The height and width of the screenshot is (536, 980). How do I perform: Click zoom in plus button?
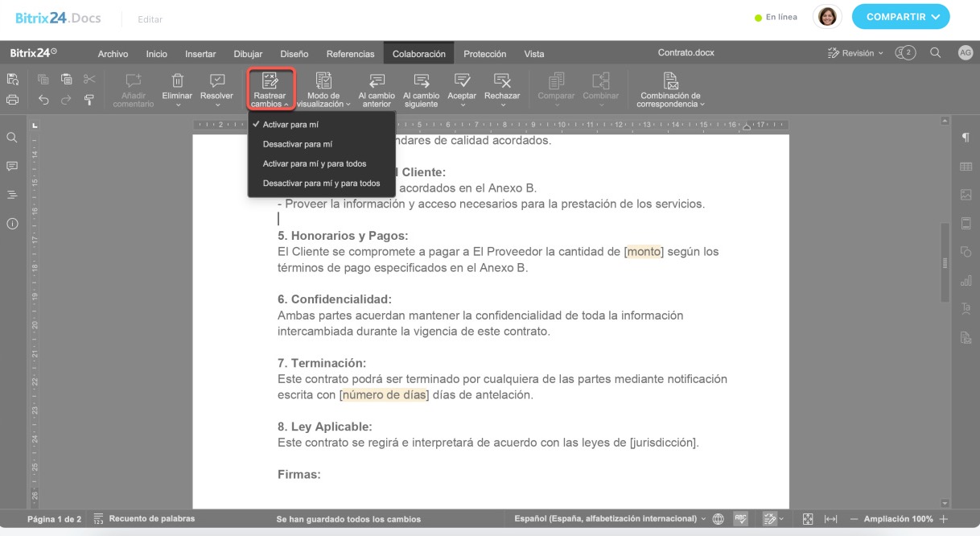click(944, 519)
